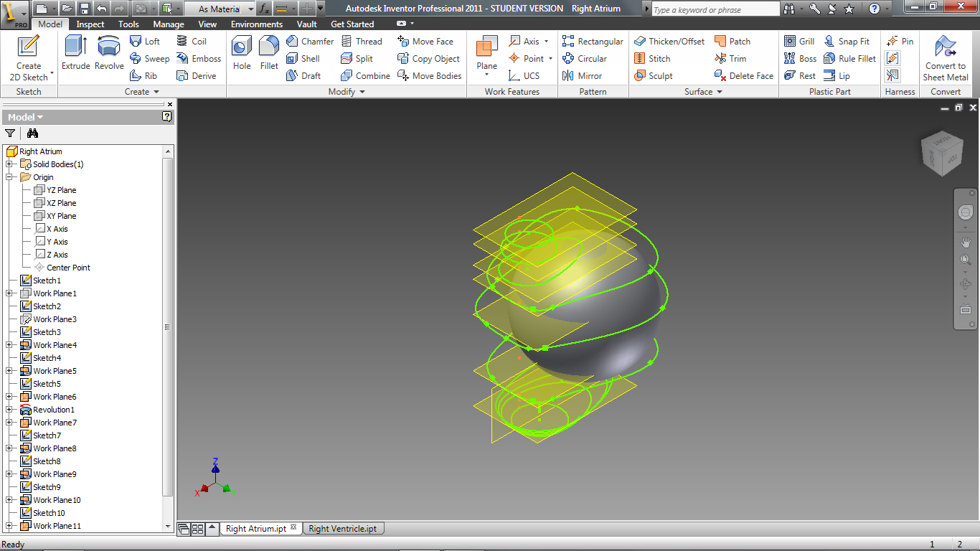The width and height of the screenshot is (980, 551).
Task: Click the Find binoculars icon in browser
Action: [32, 133]
